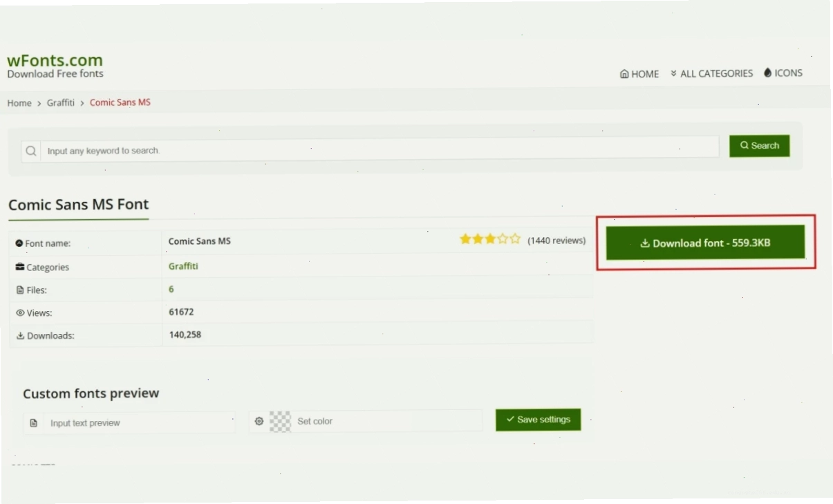Click the Download font - 559.3KB button
The width and height of the screenshot is (833, 504).
(x=705, y=243)
